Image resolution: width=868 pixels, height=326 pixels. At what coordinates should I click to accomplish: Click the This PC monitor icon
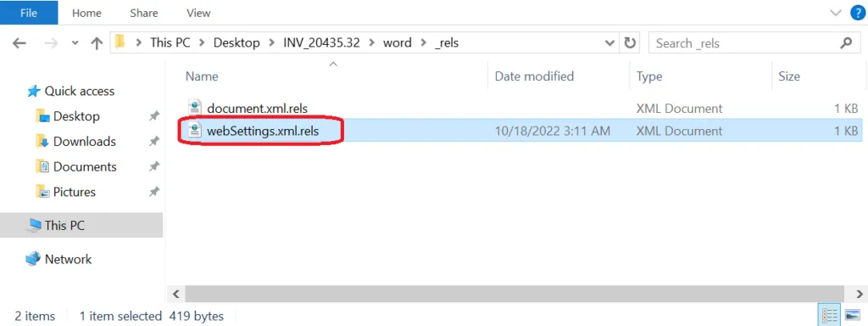pos(34,224)
